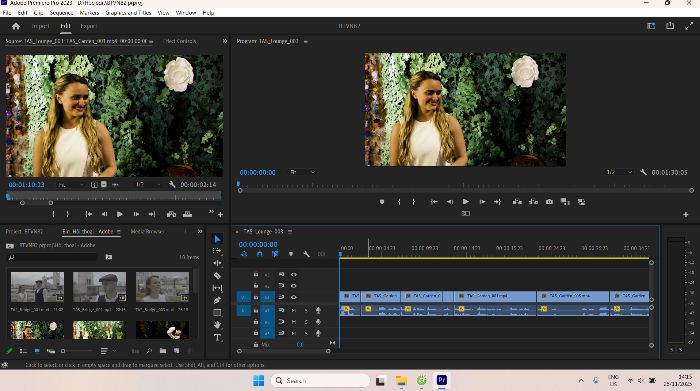Open Program Monitor panel menu

[306, 42]
